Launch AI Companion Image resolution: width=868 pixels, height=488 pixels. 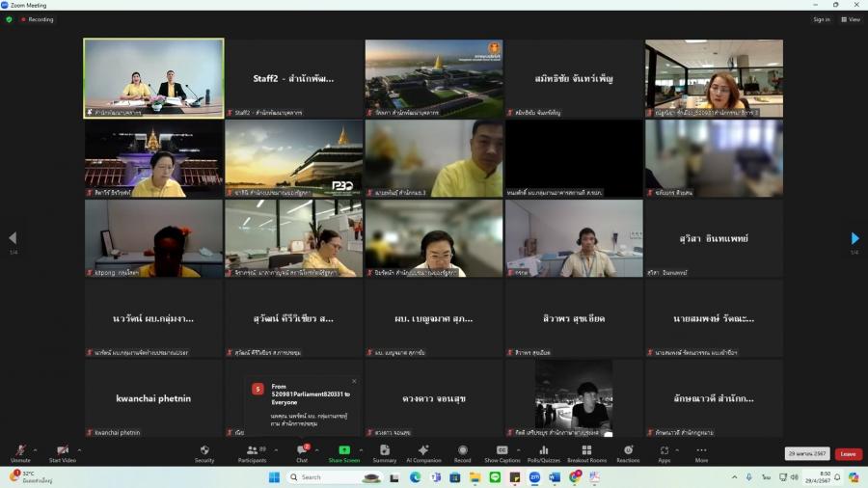(x=423, y=452)
